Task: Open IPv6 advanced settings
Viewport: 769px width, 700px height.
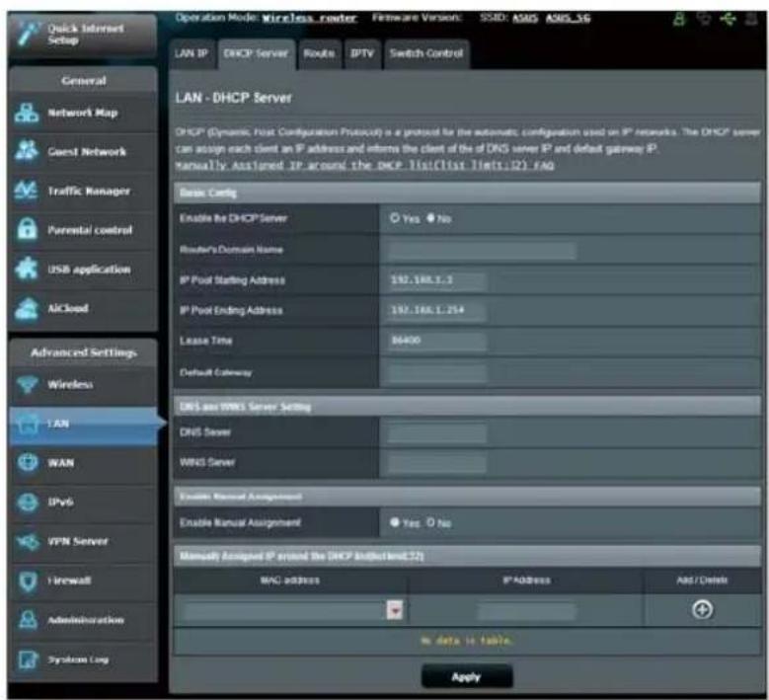Action: click(x=83, y=503)
